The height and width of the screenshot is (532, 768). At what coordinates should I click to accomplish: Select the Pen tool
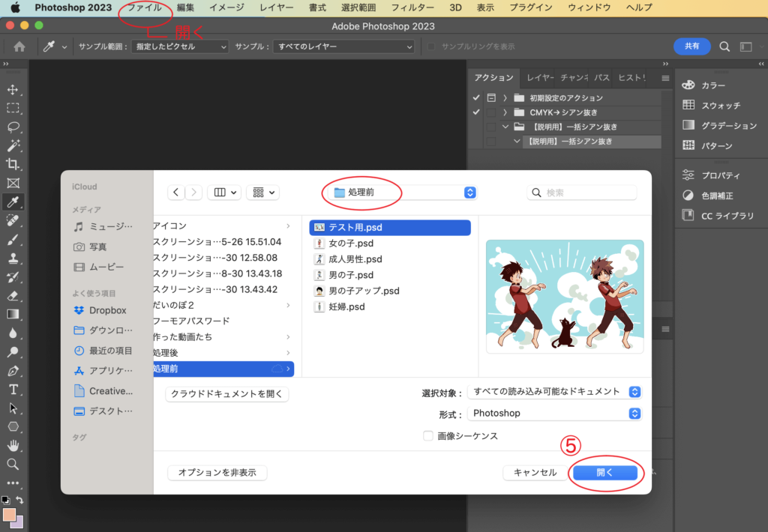tap(13, 370)
